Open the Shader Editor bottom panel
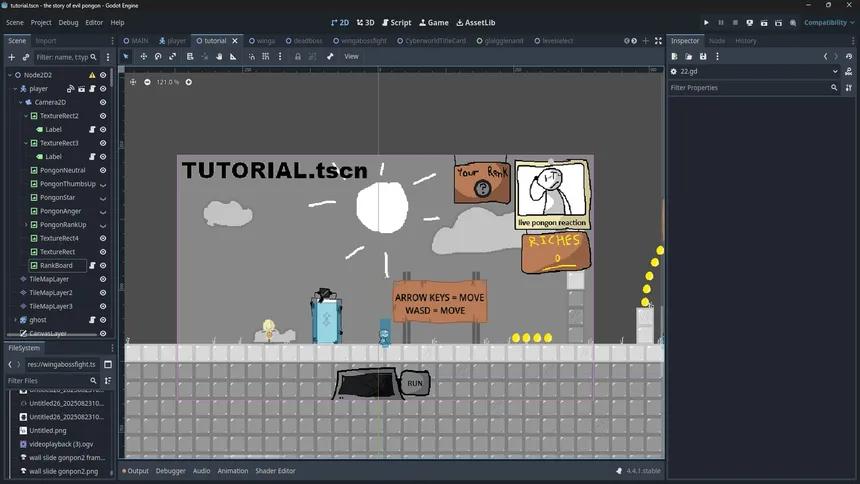860x484 pixels. [275, 471]
